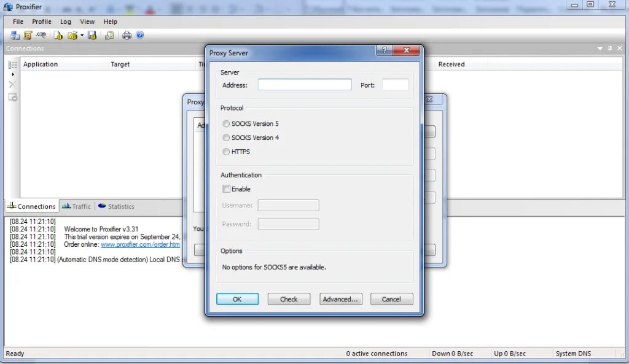The image size is (629, 364).
Task: Click New Profile toolbar icon
Action: click(x=58, y=35)
